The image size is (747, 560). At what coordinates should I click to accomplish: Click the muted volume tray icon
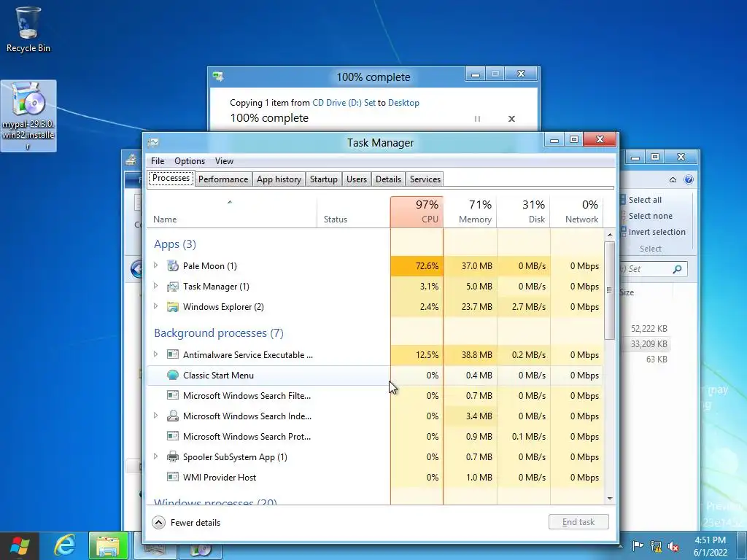pyautogui.click(x=673, y=545)
